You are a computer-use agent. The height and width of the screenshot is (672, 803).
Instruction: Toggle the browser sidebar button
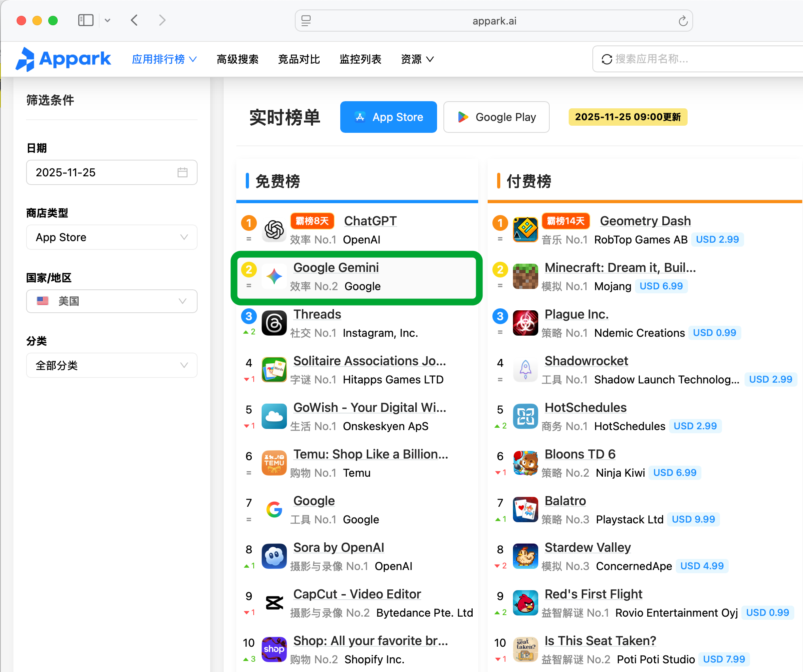pyautogui.click(x=86, y=20)
